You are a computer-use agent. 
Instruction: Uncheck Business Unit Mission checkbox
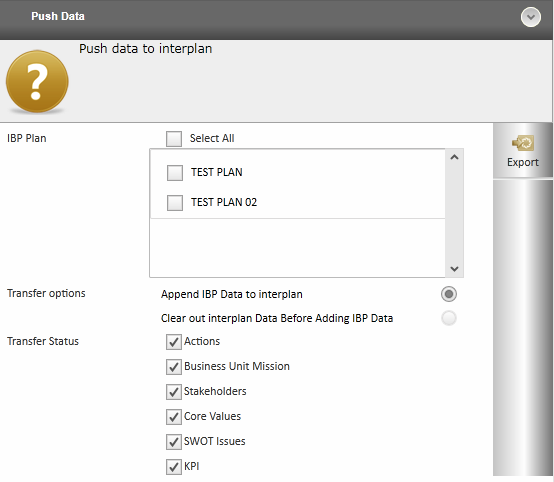tap(173, 367)
